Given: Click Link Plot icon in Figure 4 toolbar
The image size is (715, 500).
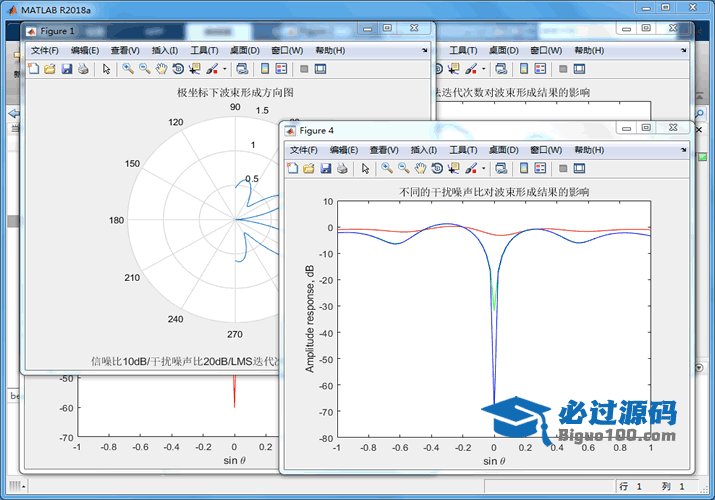Looking at the screenshot, I should click(501, 168).
